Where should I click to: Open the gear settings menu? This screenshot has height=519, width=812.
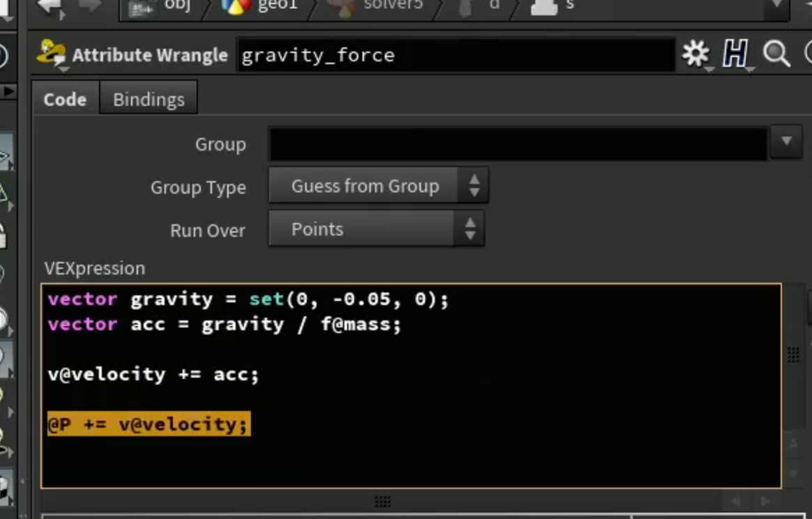point(696,54)
